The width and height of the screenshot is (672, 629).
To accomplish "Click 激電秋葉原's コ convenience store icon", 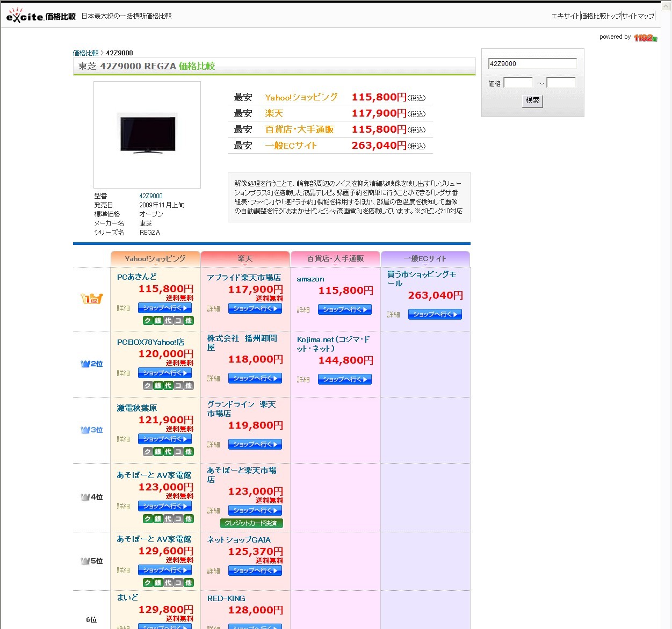I will click(x=178, y=452).
